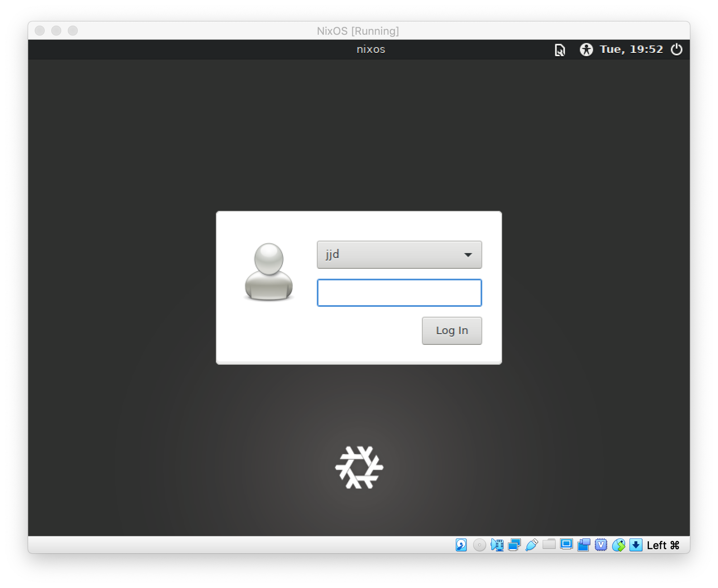Click the user avatar image
Viewport: 718px width, 588px height.
click(x=269, y=271)
